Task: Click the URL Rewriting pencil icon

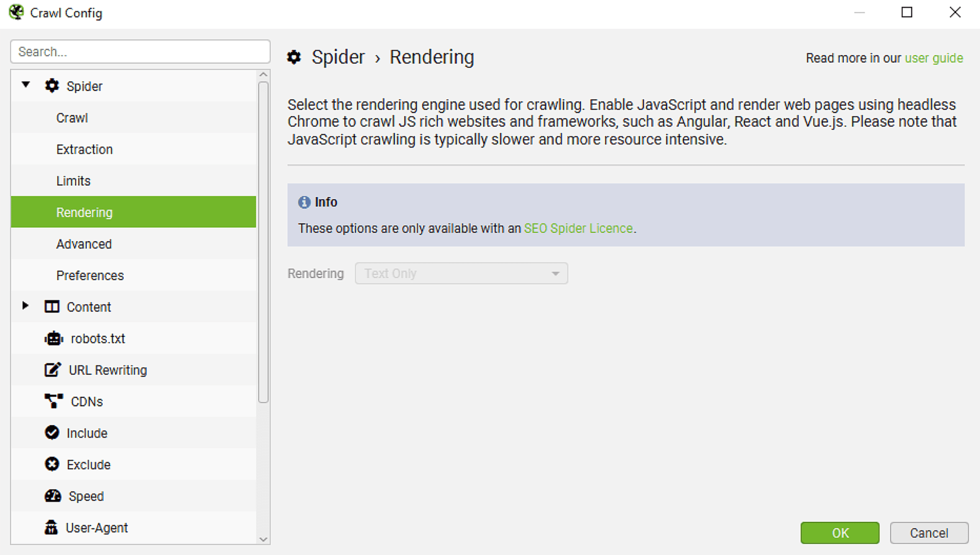Action: point(53,370)
